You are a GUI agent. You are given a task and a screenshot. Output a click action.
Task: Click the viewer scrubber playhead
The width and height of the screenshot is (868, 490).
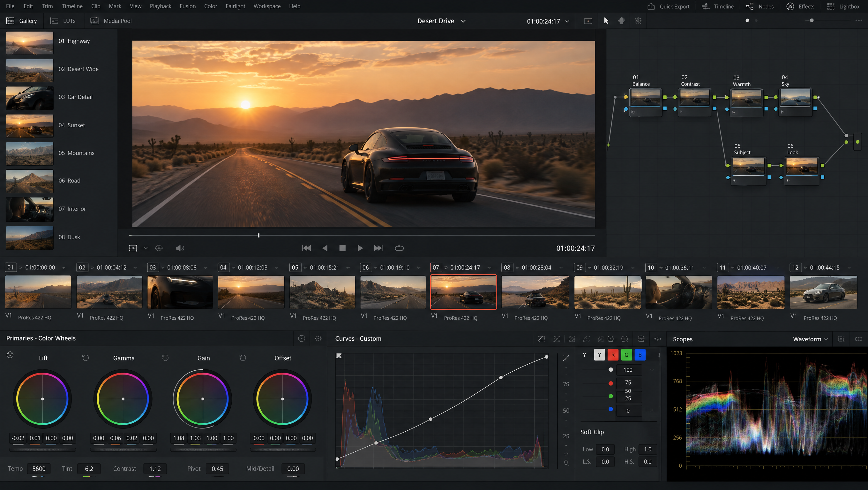pyautogui.click(x=258, y=235)
